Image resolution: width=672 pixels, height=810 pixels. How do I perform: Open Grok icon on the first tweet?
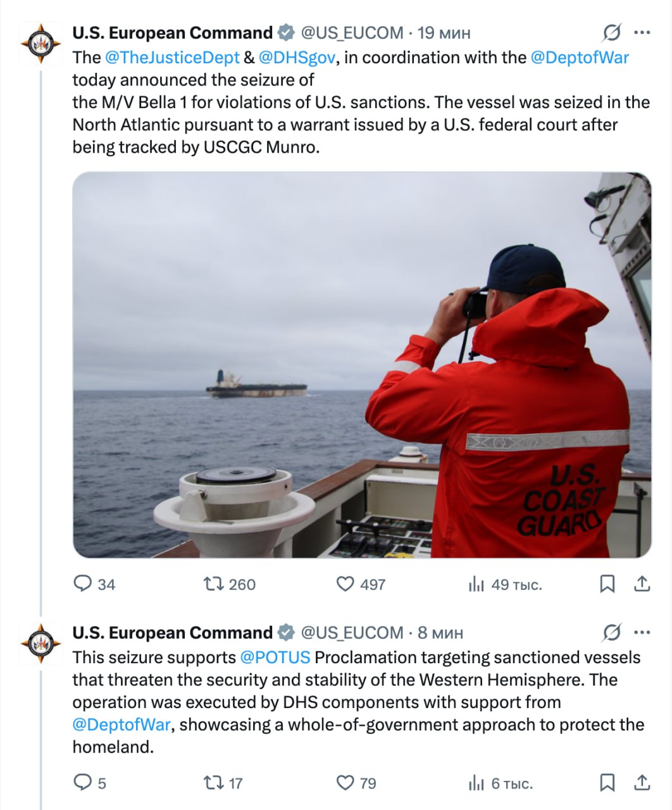pyautogui.click(x=611, y=32)
